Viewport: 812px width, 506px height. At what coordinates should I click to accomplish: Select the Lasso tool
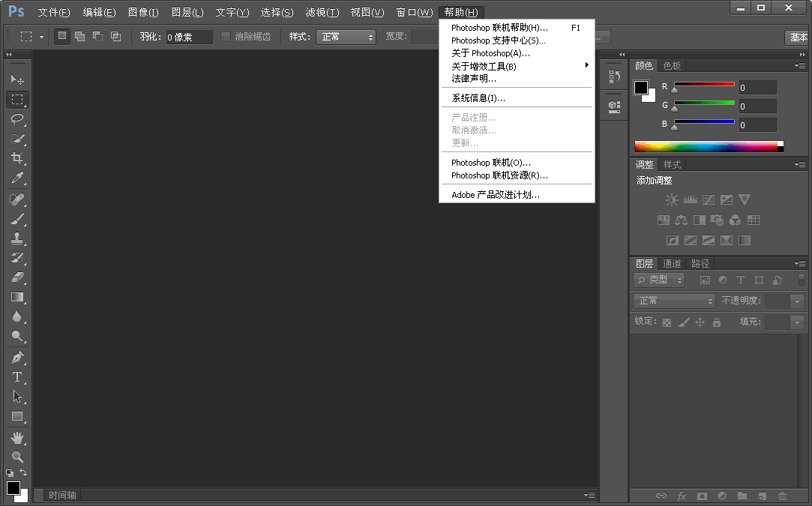click(x=17, y=119)
